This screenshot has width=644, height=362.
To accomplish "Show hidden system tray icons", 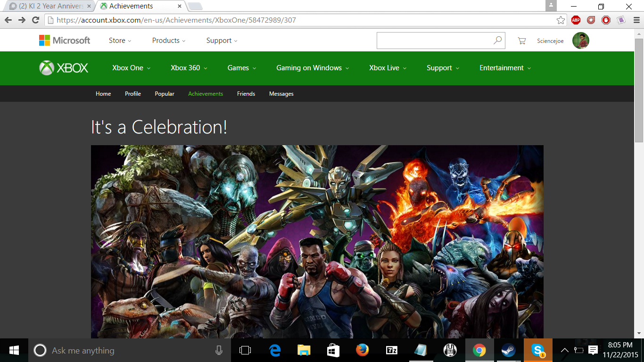I will (564, 350).
